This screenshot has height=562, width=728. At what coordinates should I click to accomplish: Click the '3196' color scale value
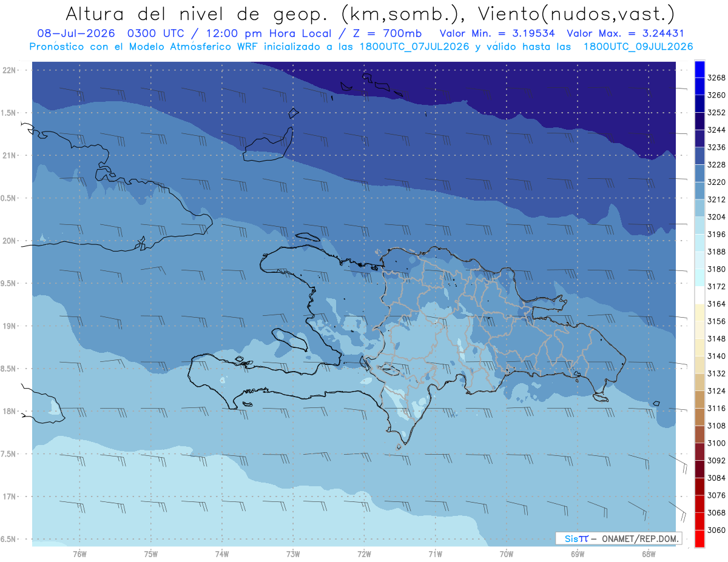click(x=716, y=234)
